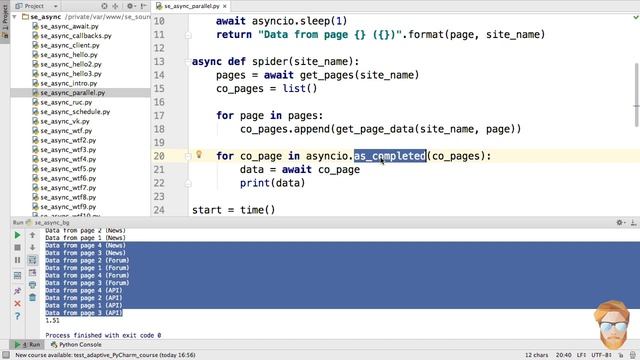Change line separator LF in status bar
640x360 pixels.
click(581, 355)
